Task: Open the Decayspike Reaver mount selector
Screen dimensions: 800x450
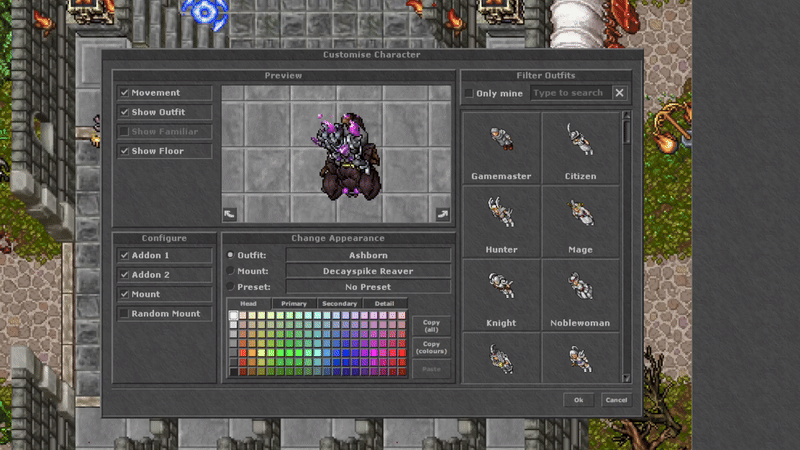Action: [368, 271]
